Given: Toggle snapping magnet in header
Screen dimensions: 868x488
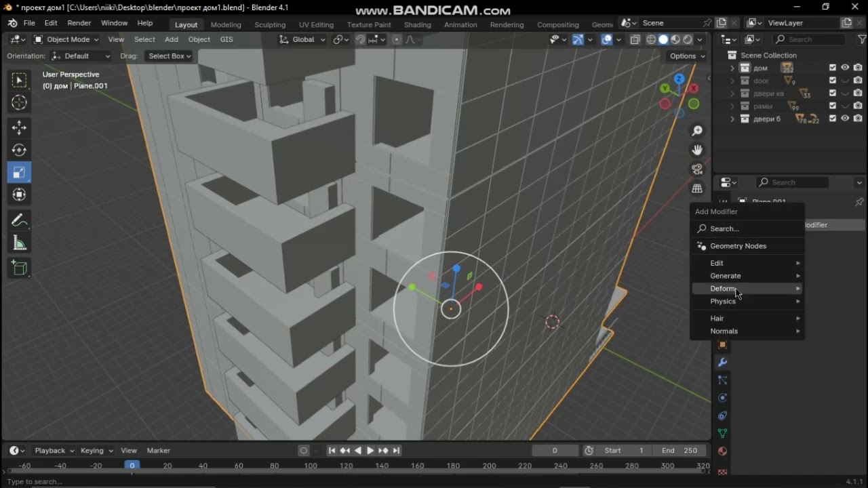Looking at the screenshot, I should tap(361, 40).
